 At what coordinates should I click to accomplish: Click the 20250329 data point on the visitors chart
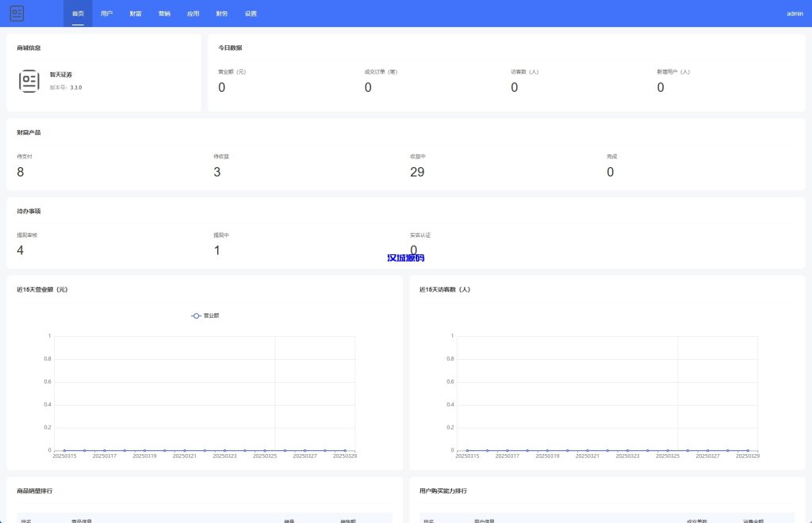[748, 450]
